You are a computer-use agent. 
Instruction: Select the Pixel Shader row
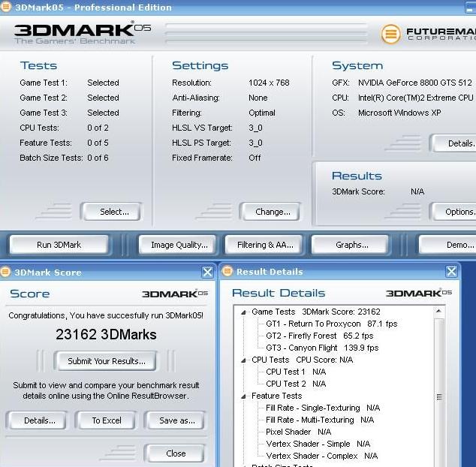tap(298, 432)
